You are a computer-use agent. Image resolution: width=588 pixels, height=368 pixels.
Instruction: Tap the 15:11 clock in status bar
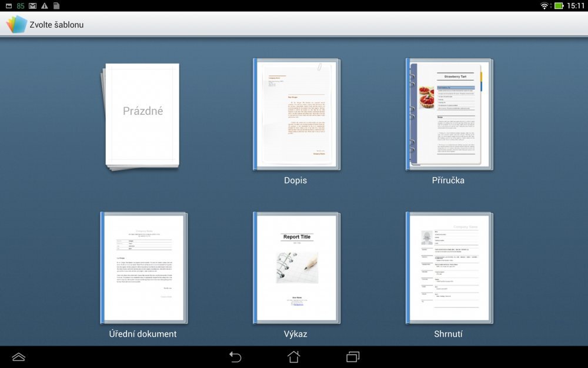point(576,6)
